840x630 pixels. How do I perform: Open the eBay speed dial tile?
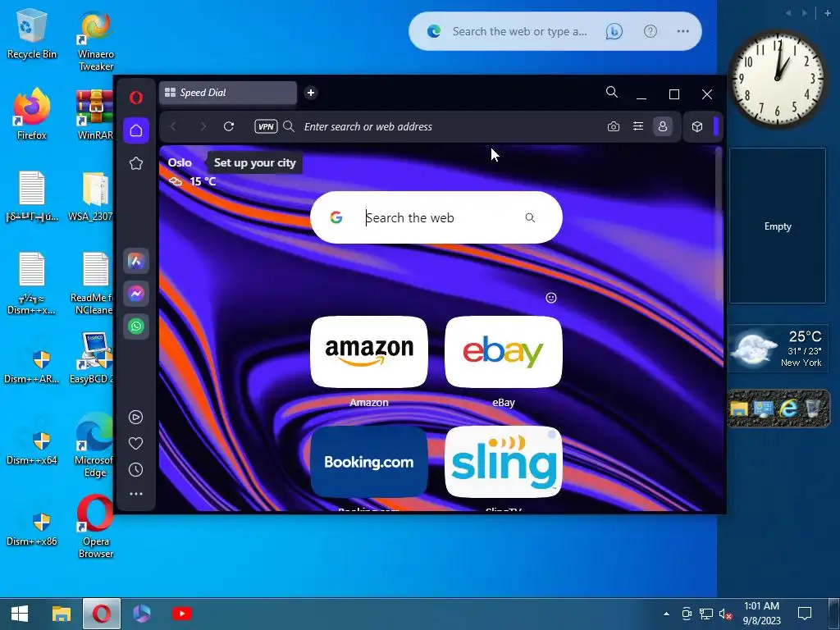tap(504, 352)
